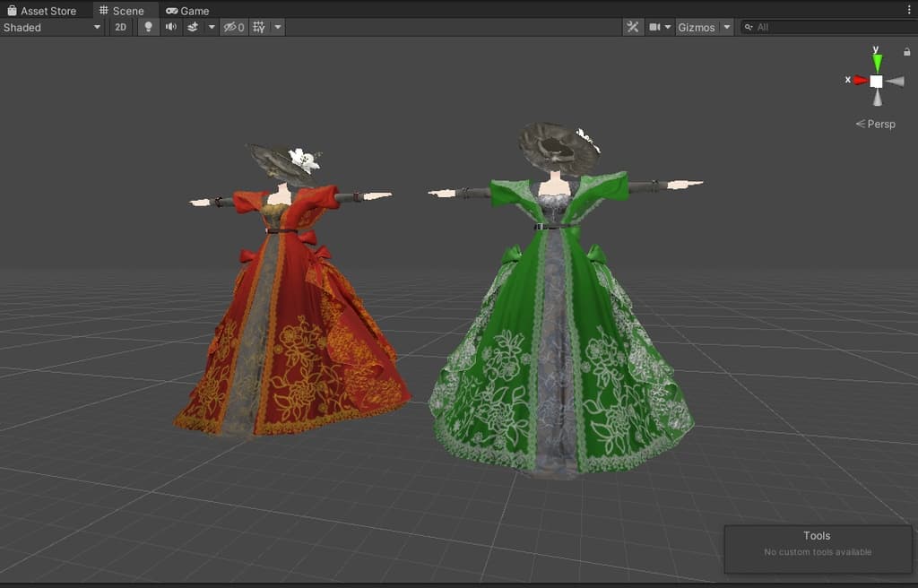The image size is (918, 588).
Task: Click the Gizmos button
Action: [697, 27]
